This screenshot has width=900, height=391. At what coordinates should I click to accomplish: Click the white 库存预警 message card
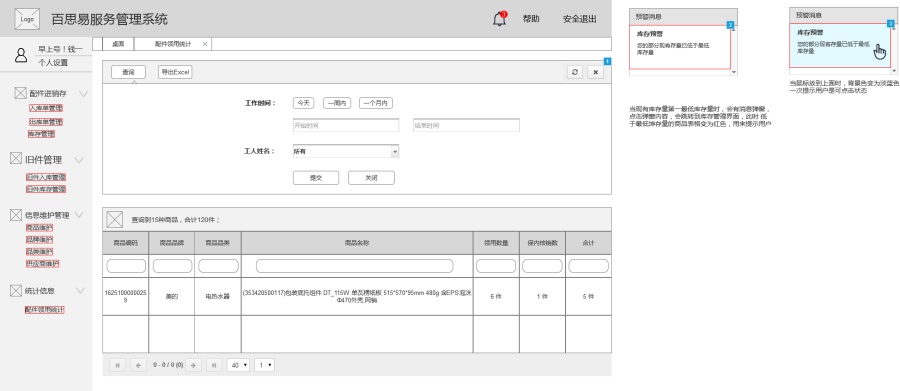coord(680,47)
